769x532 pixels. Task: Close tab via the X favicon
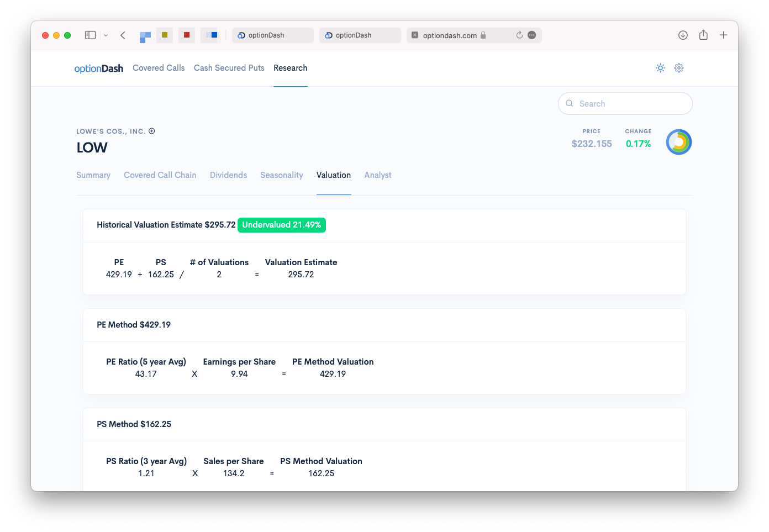tap(415, 35)
